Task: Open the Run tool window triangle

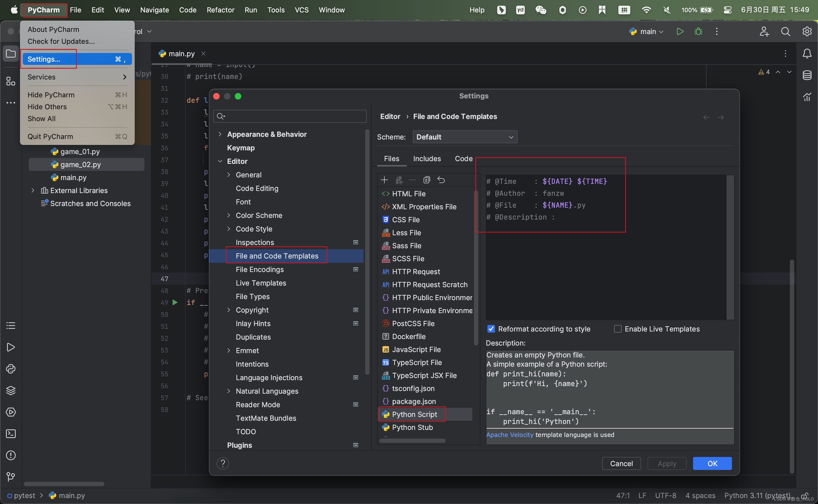Action: pos(11,347)
